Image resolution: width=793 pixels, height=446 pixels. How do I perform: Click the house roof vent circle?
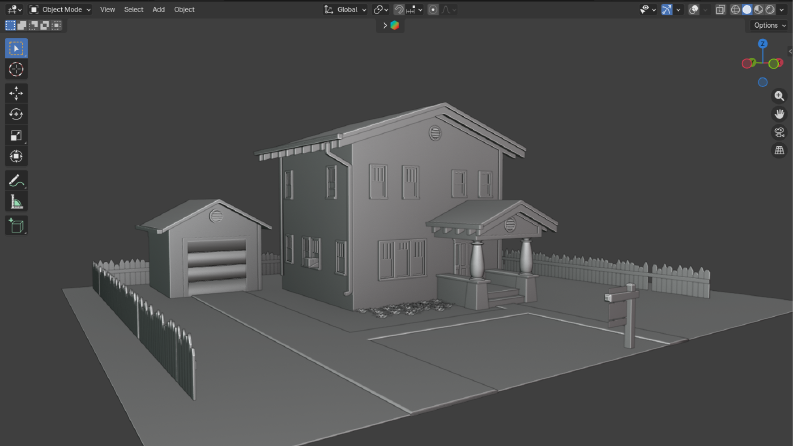point(435,133)
